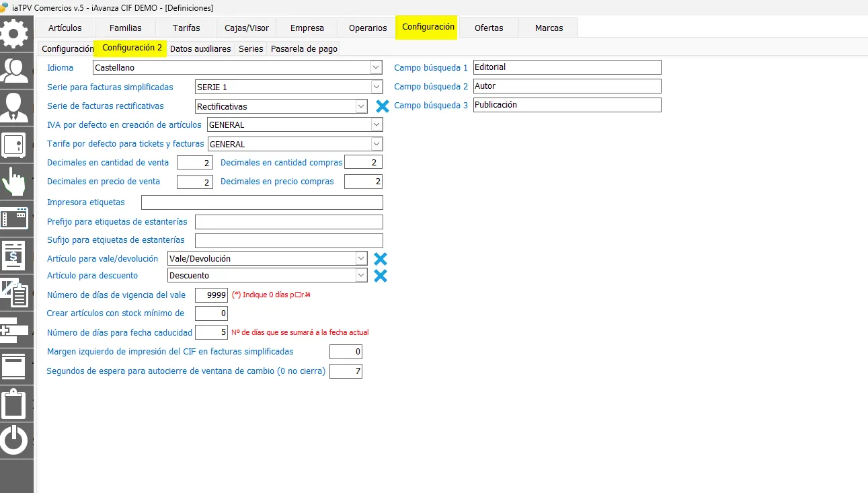Open Artículo para descuento dropdown

(x=362, y=275)
